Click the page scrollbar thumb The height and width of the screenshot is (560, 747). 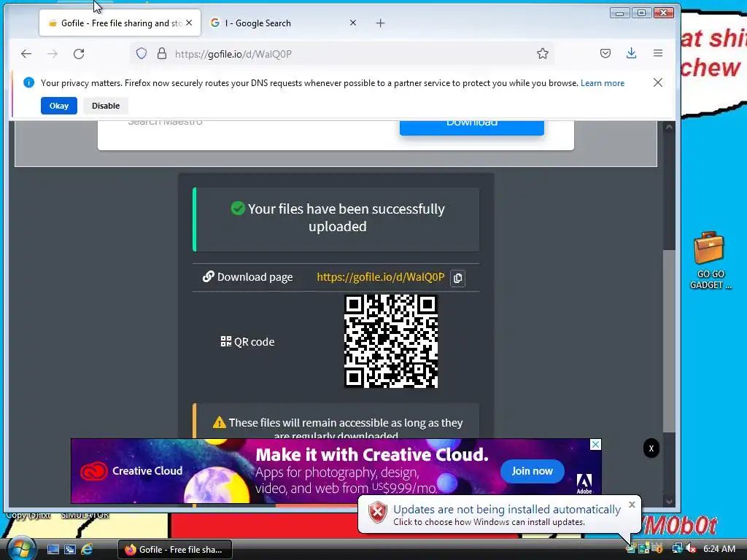(x=669, y=341)
